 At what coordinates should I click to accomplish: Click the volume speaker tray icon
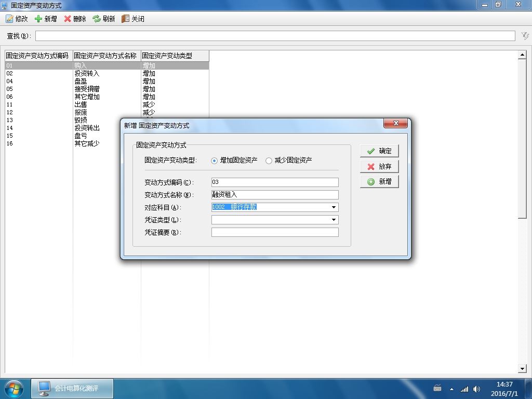(x=477, y=389)
